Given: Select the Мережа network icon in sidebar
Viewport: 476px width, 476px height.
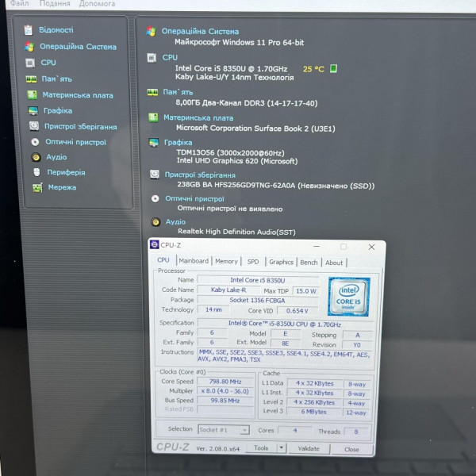Looking at the screenshot, I should tap(37, 188).
